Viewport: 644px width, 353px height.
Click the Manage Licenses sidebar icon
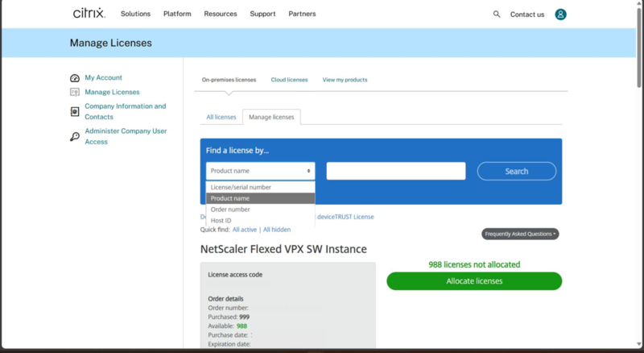[74, 92]
